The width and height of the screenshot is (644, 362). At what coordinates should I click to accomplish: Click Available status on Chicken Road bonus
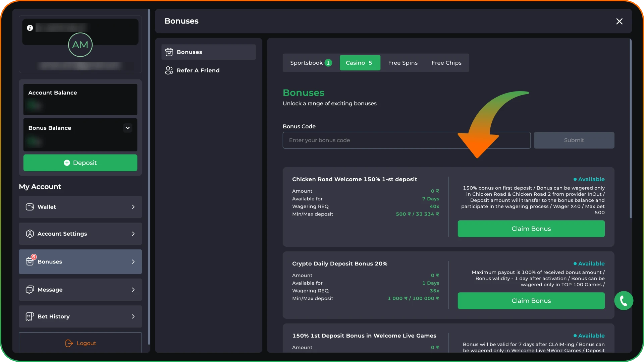click(589, 179)
